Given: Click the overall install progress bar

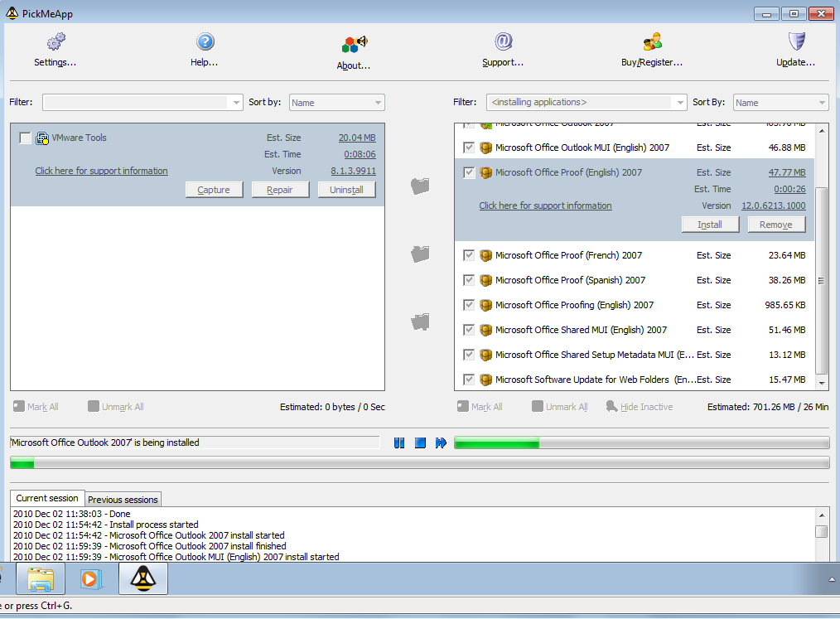Looking at the screenshot, I should tap(420, 462).
